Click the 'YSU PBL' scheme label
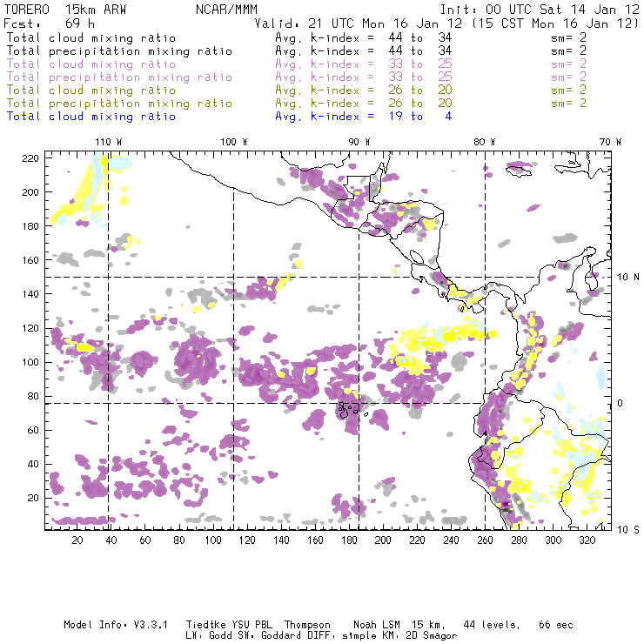The image size is (644, 644). coord(252,625)
